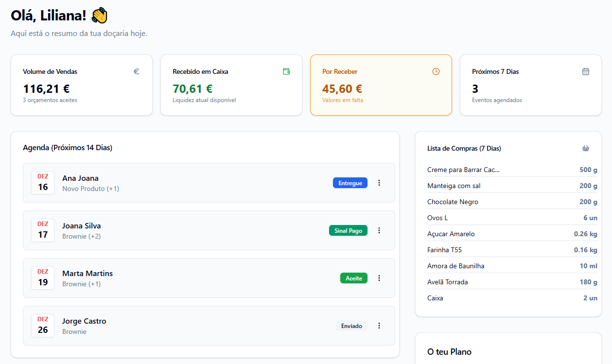Select the DEZ 26 date block
Image resolution: width=612 pixels, height=364 pixels.
43,326
